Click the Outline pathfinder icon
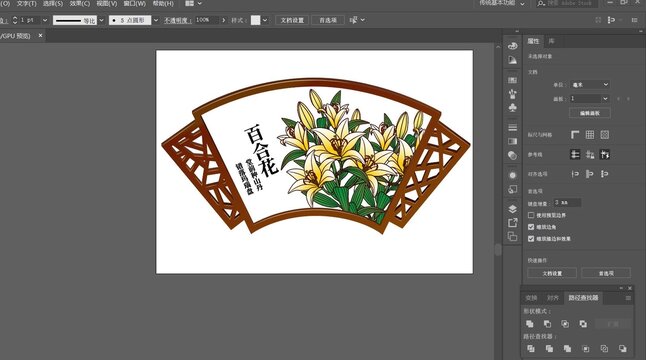The width and height of the screenshot is (646, 360). 604,348
